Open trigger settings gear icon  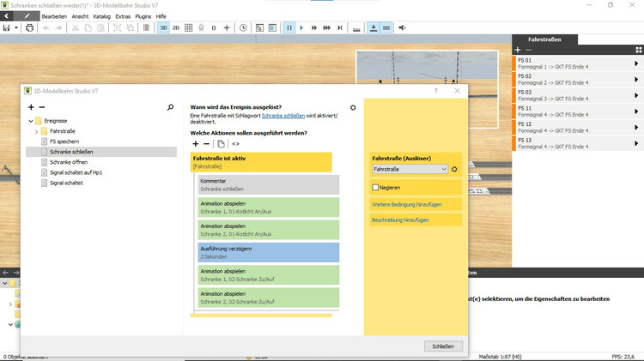[353, 107]
